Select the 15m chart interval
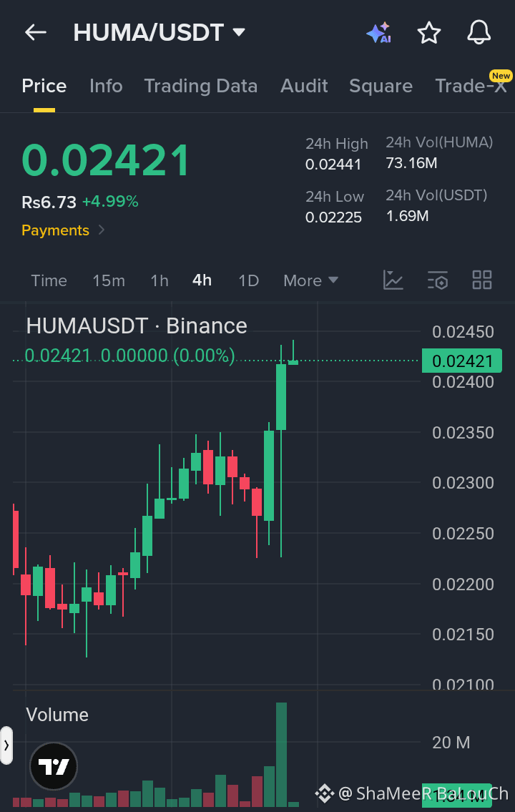515x812 pixels. tap(109, 280)
